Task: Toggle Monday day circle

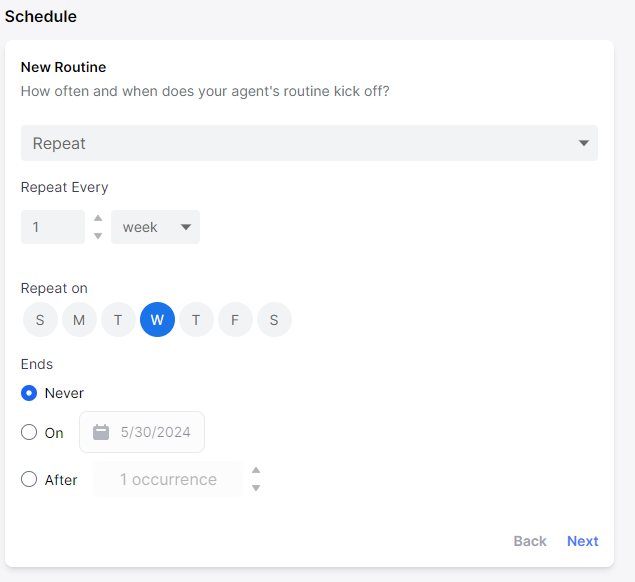Action: [x=79, y=320]
